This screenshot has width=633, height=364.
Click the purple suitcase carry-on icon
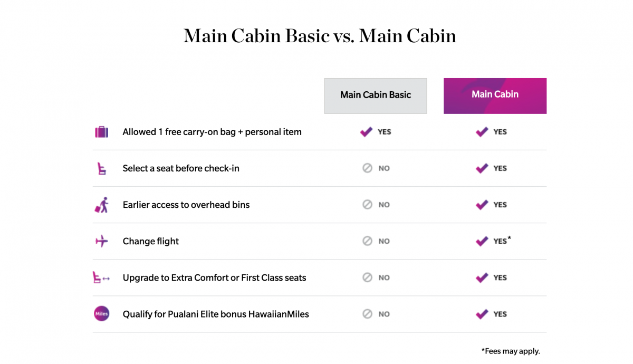coord(101,132)
